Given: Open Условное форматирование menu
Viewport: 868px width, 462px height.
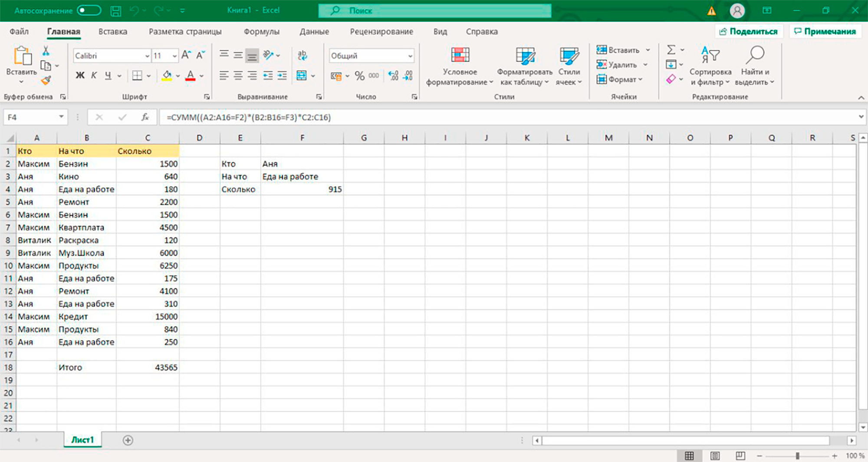Looking at the screenshot, I should tap(460, 66).
